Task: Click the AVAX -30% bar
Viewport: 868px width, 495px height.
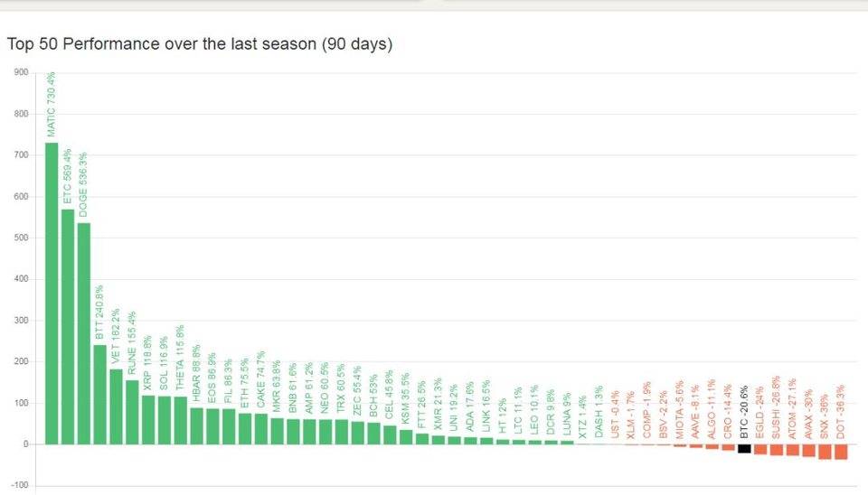Action: pos(808,450)
